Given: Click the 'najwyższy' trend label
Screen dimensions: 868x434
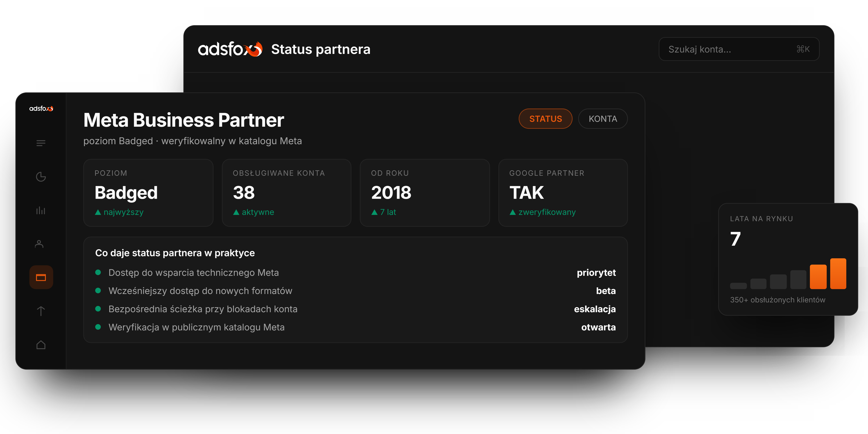Looking at the screenshot, I should point(123,212).
